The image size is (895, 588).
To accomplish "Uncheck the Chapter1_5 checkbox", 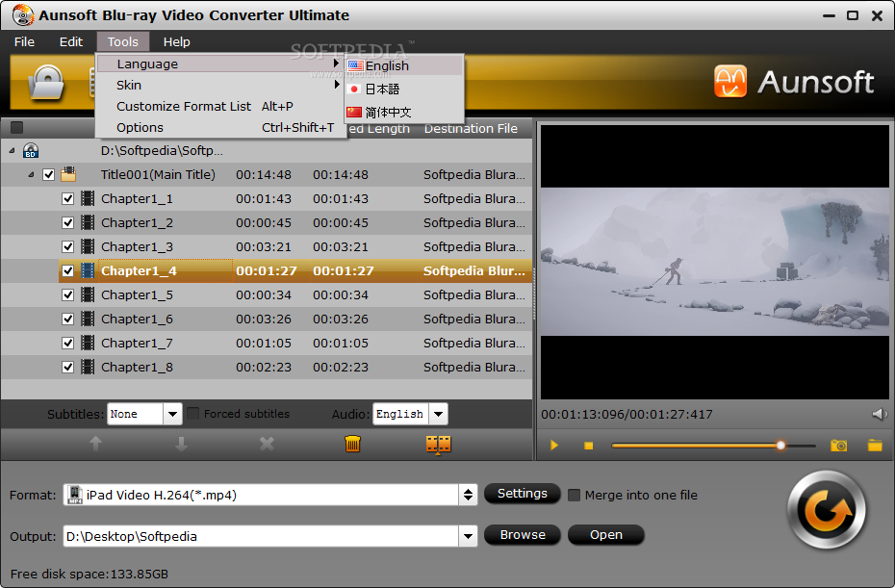I will pyautogui.click(x=68, y=294).
